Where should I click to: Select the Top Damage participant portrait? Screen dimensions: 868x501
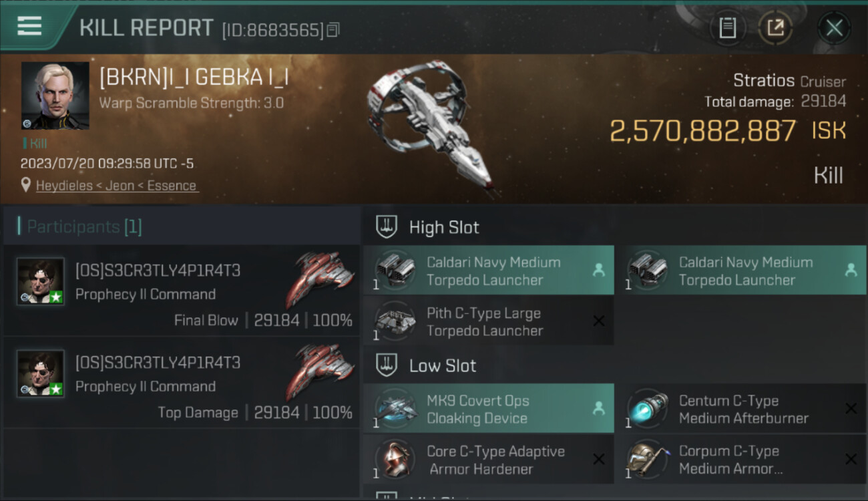coord(41,373)
